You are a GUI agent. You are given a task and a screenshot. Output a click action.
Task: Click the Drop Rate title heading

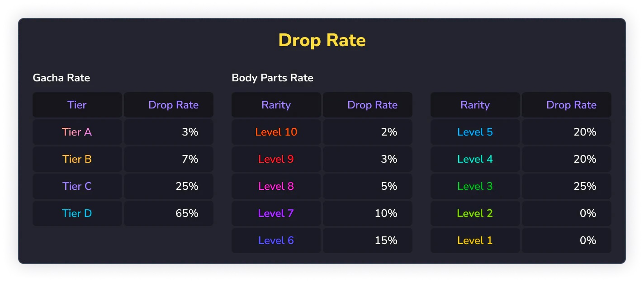tap(322, 40)
